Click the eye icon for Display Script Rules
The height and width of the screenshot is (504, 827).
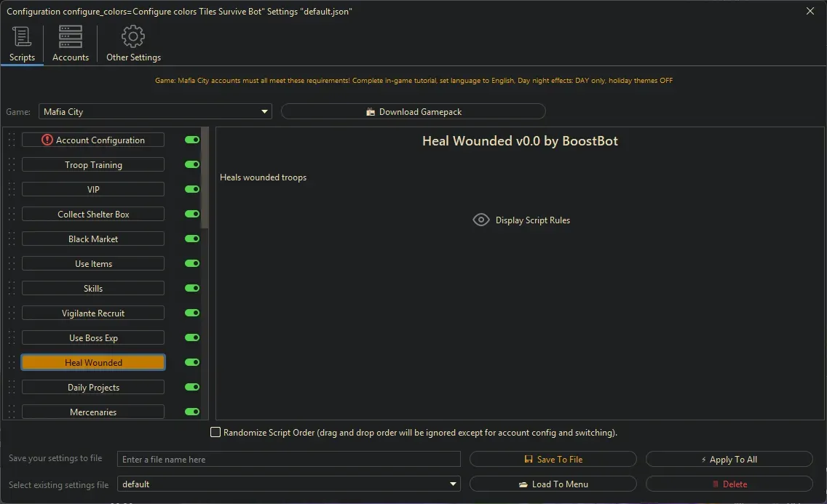coord(481,220)
